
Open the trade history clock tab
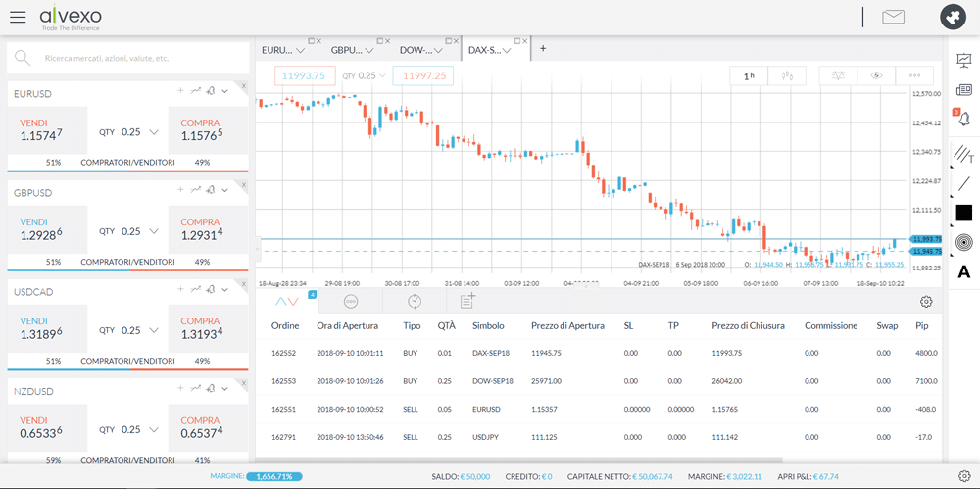coord(415,302)
